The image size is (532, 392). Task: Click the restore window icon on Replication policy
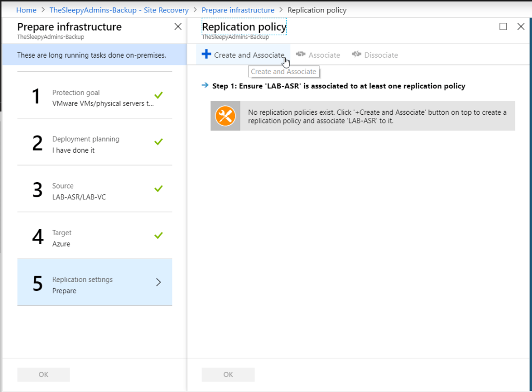click(503, 26)
